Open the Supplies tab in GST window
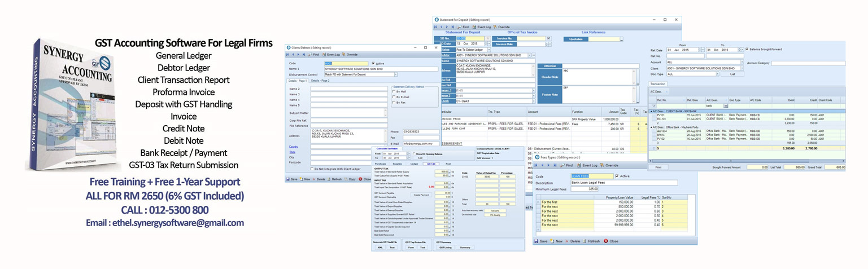 [397, 164]
